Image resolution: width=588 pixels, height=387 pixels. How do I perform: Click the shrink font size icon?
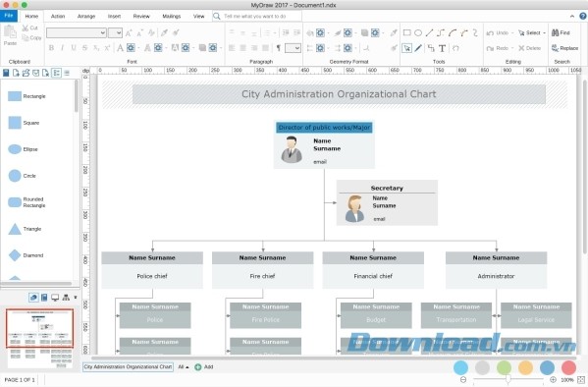pos(139,33)
